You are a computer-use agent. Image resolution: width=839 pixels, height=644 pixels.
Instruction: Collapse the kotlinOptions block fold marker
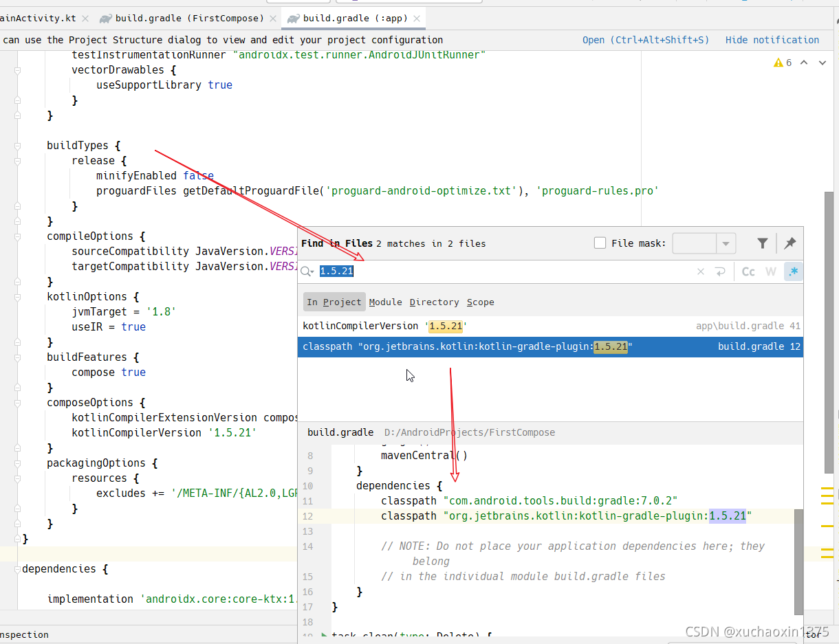(17, 297)
